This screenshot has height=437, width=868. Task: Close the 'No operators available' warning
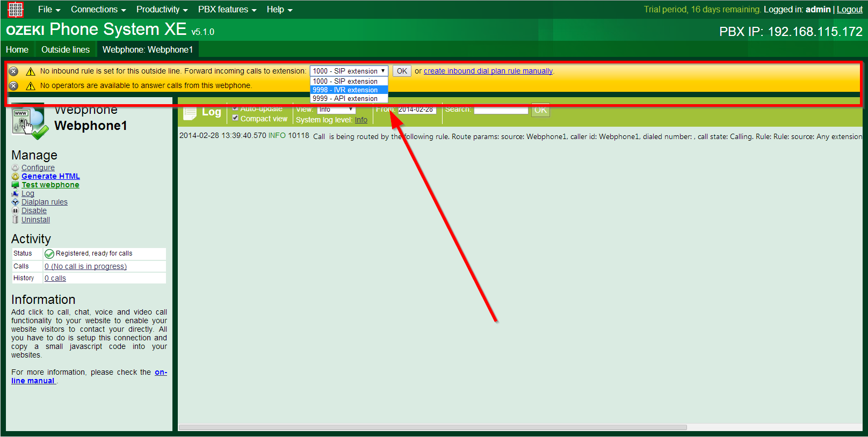[x=14, y=86]
